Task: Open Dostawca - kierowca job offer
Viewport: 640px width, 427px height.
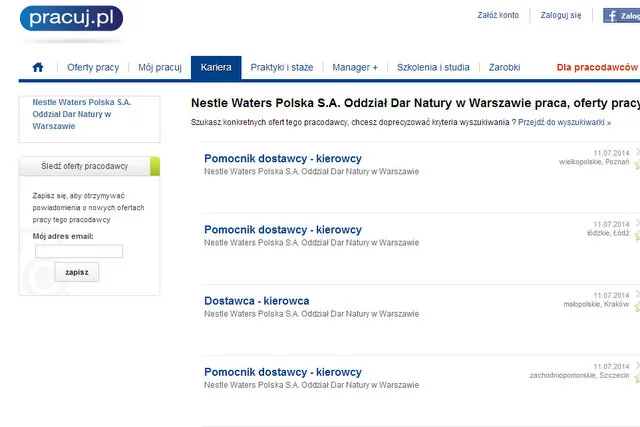Action: (257, 301)
